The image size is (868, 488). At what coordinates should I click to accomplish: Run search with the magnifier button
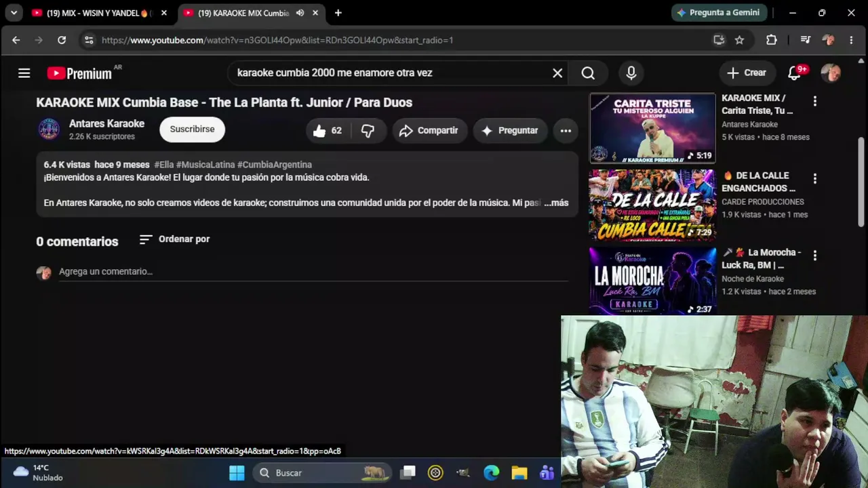588,73
